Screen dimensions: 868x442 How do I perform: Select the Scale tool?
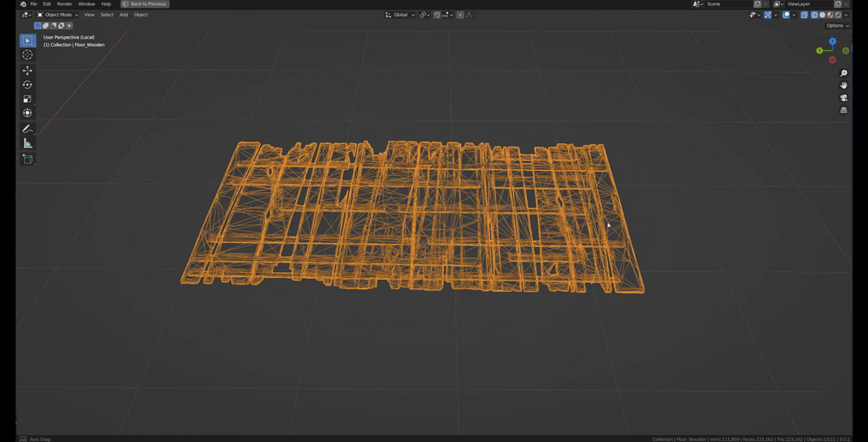click(x=27, y=99)
